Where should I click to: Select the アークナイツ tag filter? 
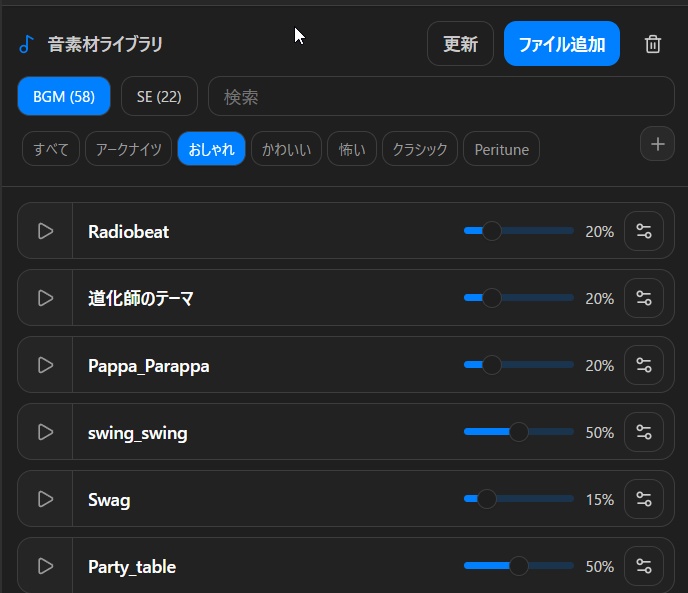point(128,150)
